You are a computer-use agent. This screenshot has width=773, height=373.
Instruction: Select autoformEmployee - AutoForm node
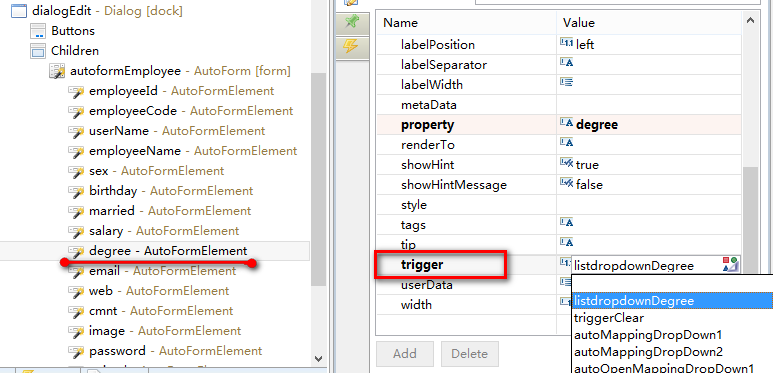180,71
